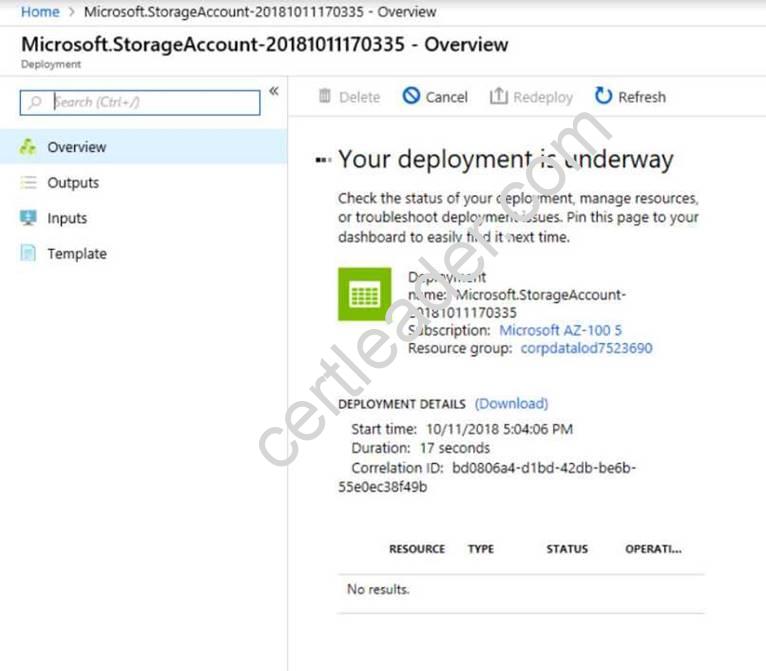
Task: Click the Delete trash icon
Action: point(325,96)
